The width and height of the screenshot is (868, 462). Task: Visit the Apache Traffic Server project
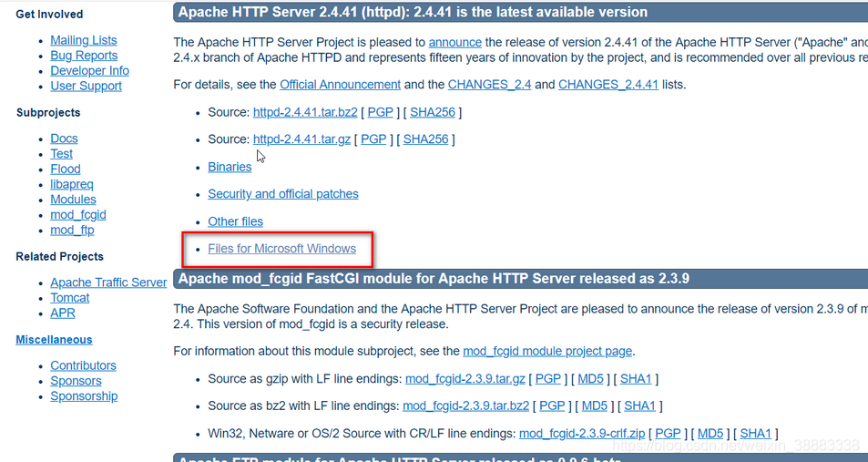[108, 282]
